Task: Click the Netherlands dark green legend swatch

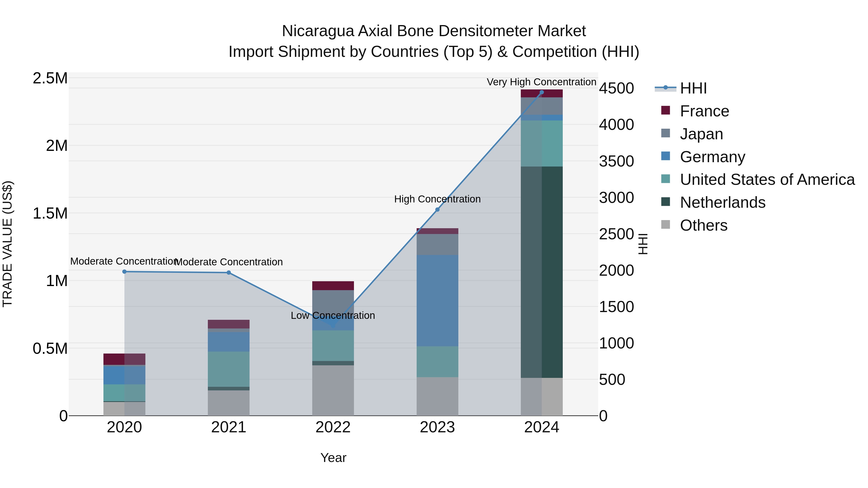Action: [665, 202]
